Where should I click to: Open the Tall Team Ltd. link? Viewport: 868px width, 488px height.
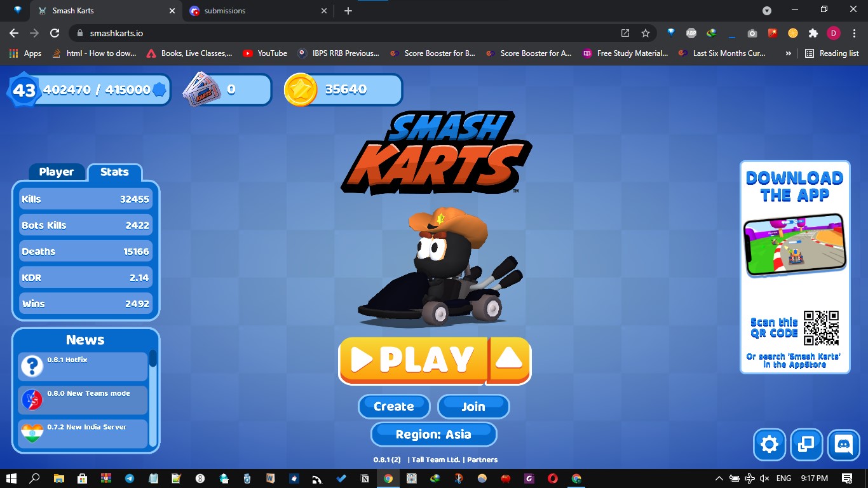click(436, 459)
